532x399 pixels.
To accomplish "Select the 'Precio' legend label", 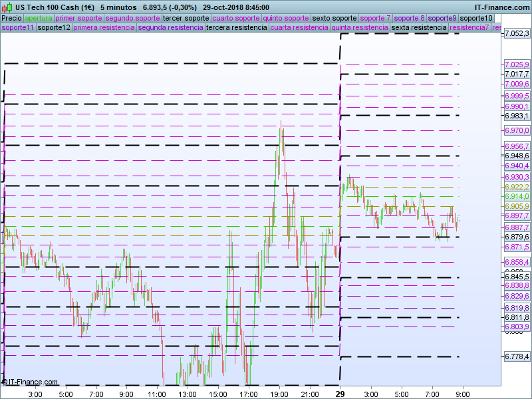I will pos(11,18).
